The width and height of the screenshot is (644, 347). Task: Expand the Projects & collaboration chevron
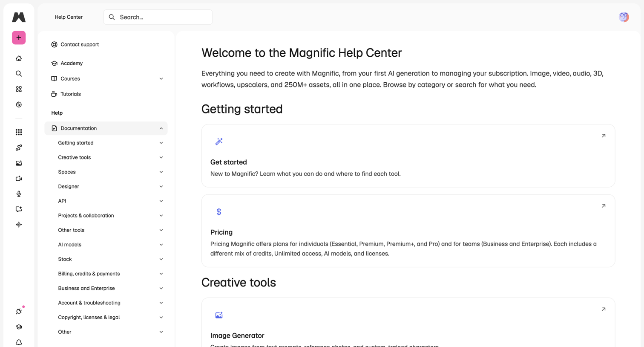point(161,216)
